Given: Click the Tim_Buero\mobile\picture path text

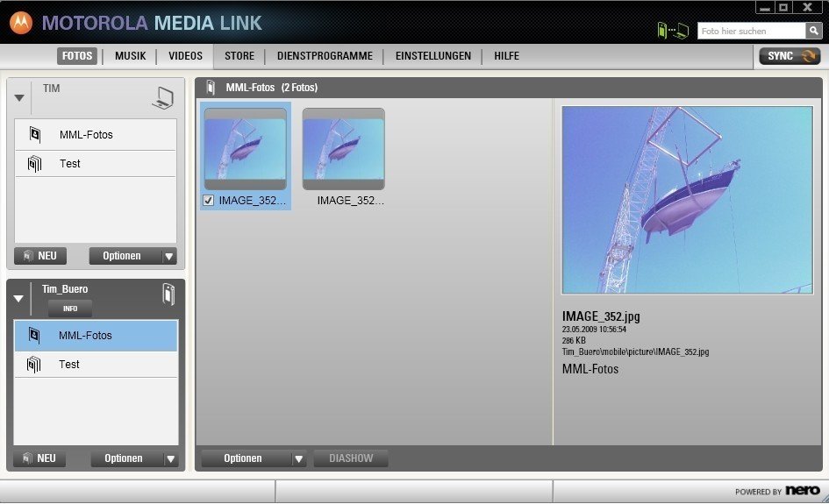Looking at the screenshot, I should pos(635,351).
